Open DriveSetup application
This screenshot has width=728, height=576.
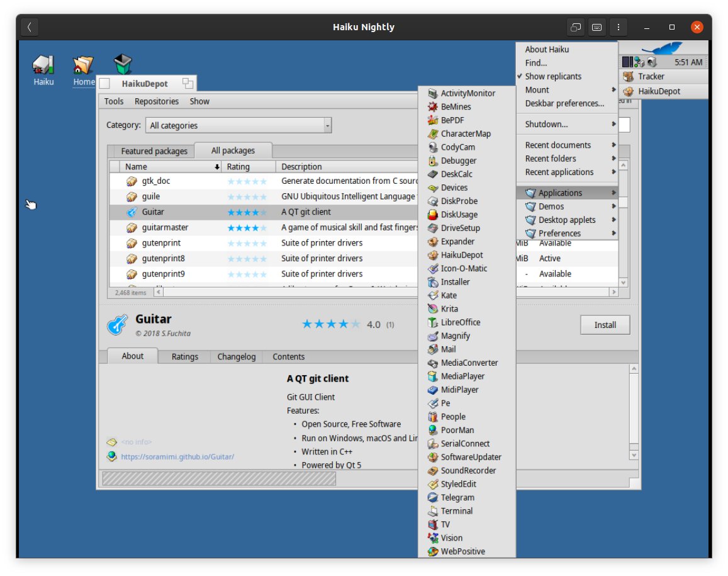[x=467, y=228]
